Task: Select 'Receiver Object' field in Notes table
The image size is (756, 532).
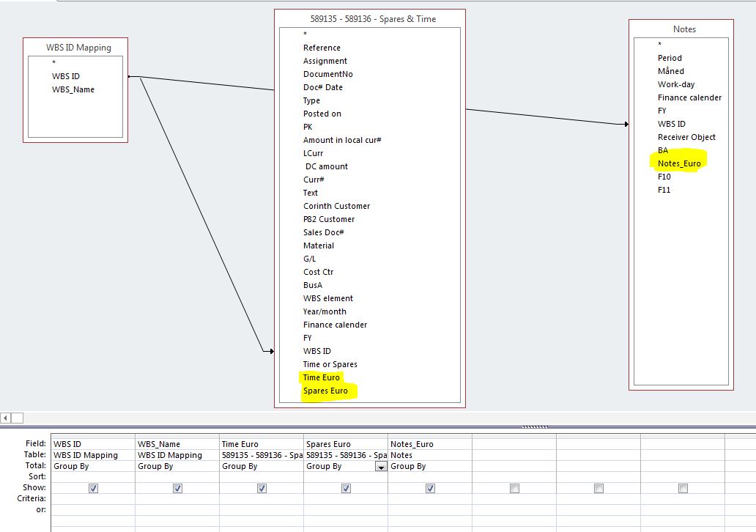Action: (686, 137)
